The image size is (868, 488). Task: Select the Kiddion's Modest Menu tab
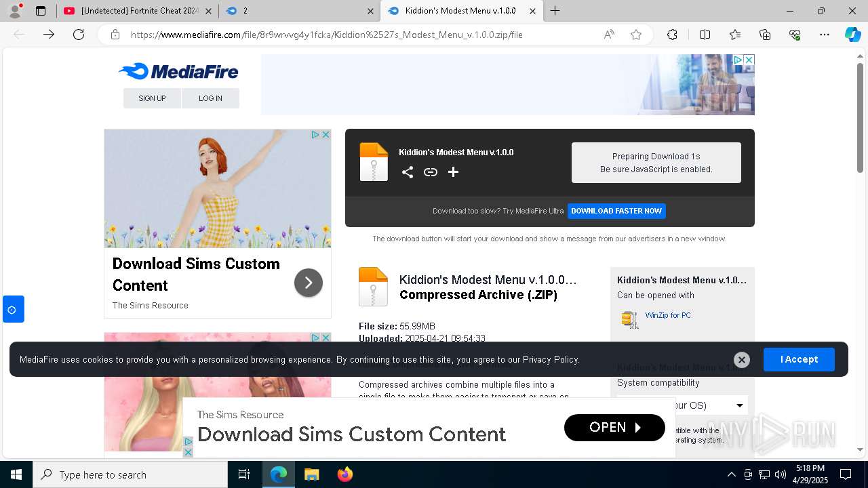tap(461, 11)
